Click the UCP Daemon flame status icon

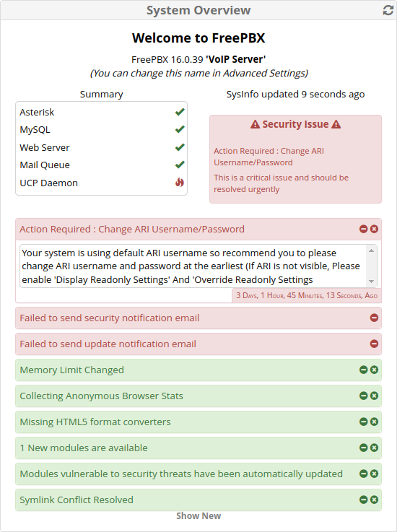pos(180,183)
